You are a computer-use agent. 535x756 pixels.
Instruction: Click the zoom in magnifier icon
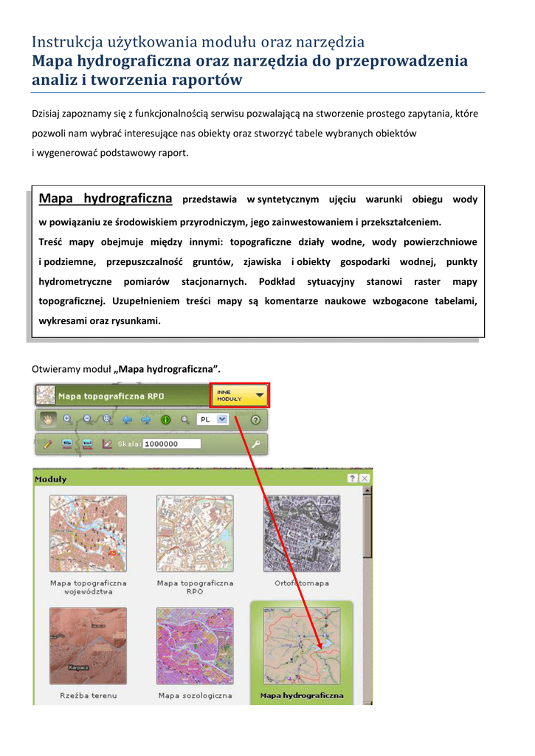point(68,419)
